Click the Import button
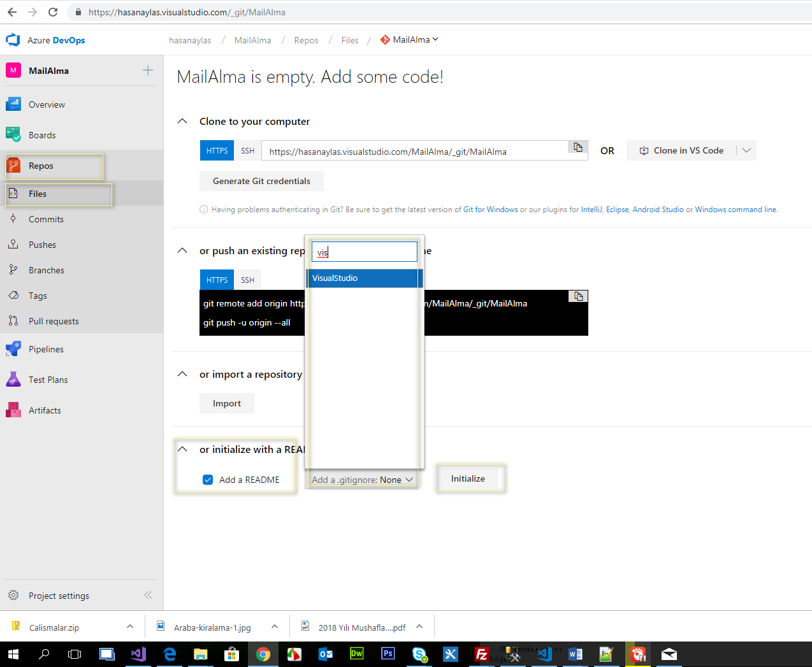This screenshot has width=812, height=667. point(227,403)
